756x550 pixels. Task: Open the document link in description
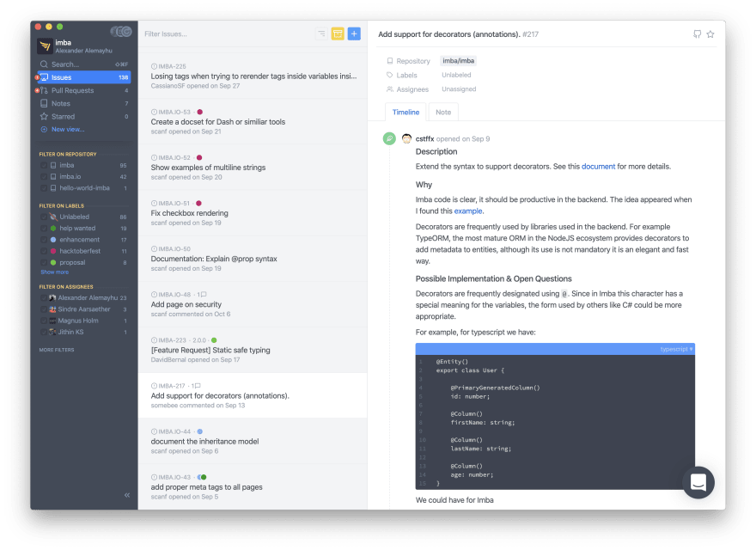click(598, 167)
